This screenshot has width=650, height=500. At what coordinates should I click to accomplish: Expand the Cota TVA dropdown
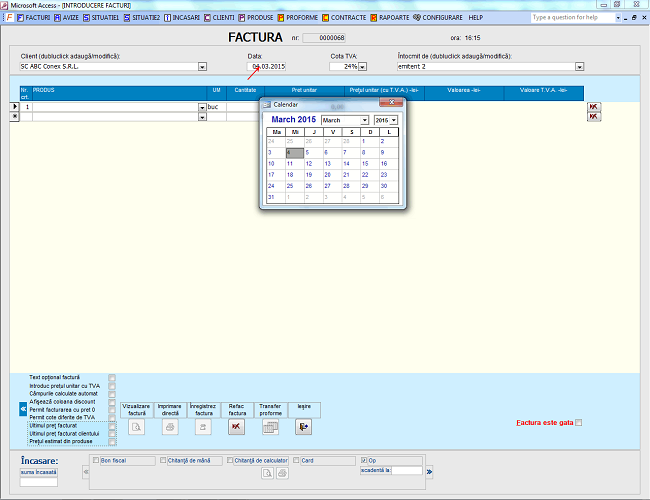(362, 67)
